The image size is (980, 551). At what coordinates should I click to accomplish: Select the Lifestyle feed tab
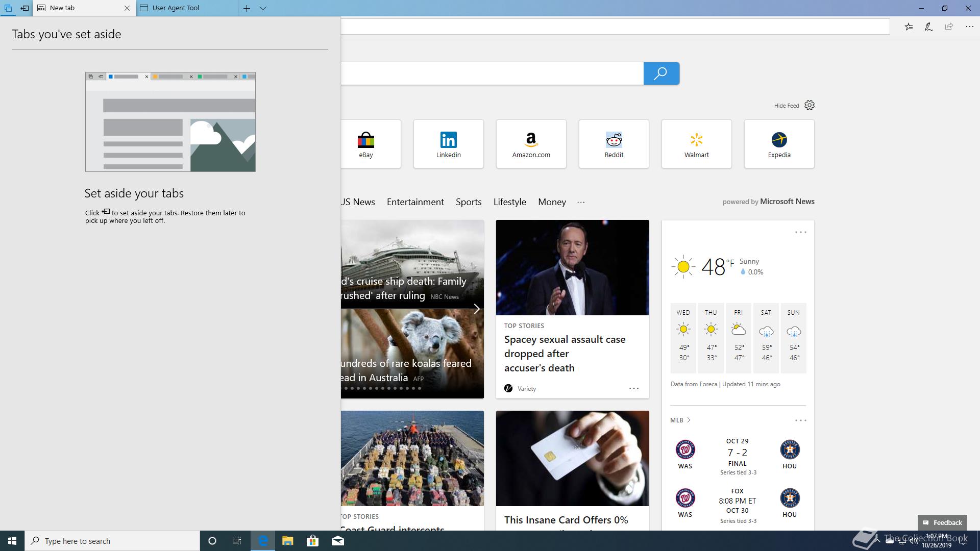pos(509,202)
